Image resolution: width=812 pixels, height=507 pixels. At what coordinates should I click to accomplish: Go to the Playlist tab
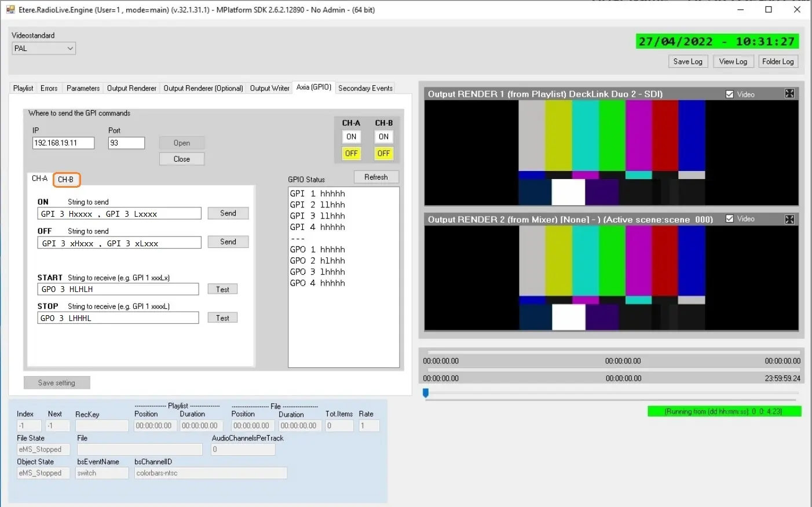(x=23, y=88)
